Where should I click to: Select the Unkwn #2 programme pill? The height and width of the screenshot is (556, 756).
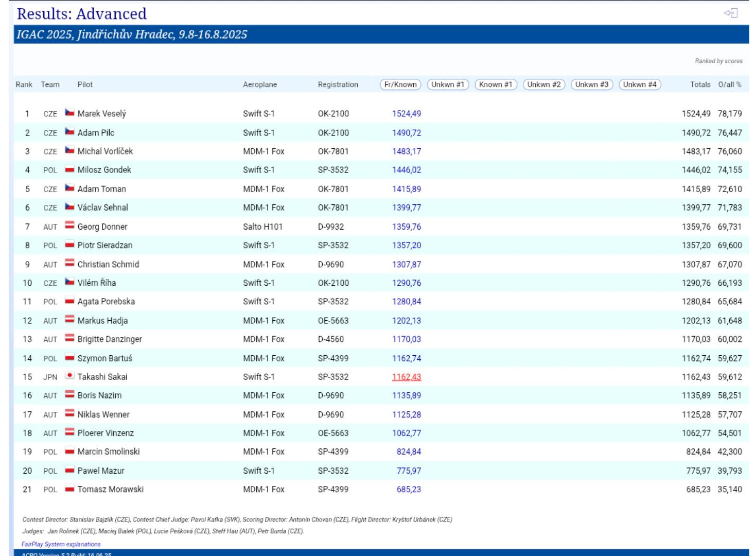(x=543, y=84)
